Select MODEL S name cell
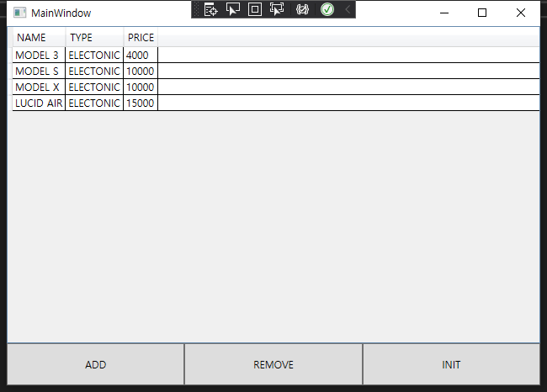 click(39, 72)
